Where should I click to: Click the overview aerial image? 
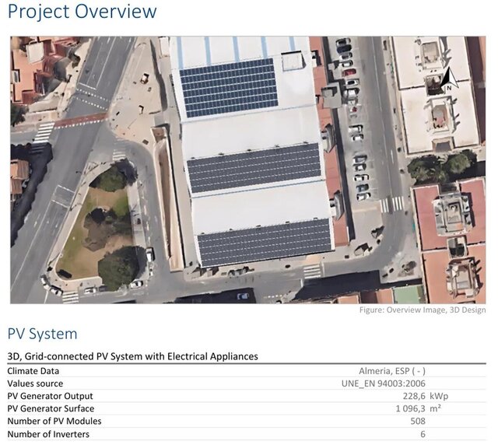point(247,170)
